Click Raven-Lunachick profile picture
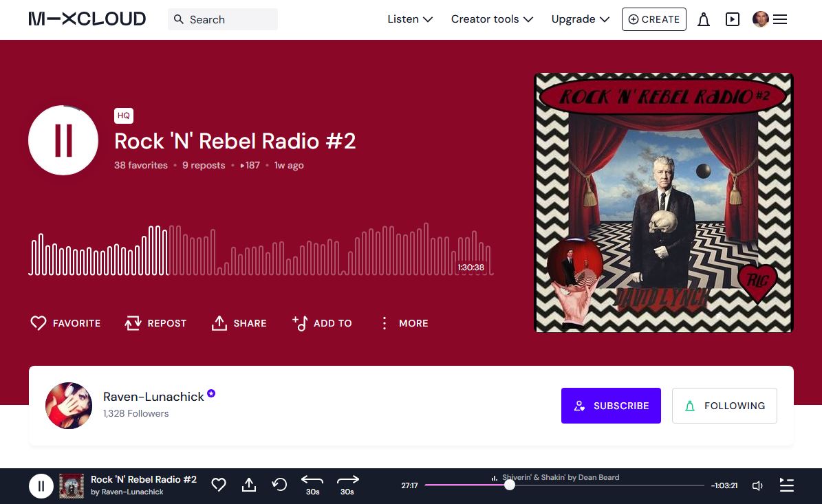The image size is (822, 504). click(69, 406)
